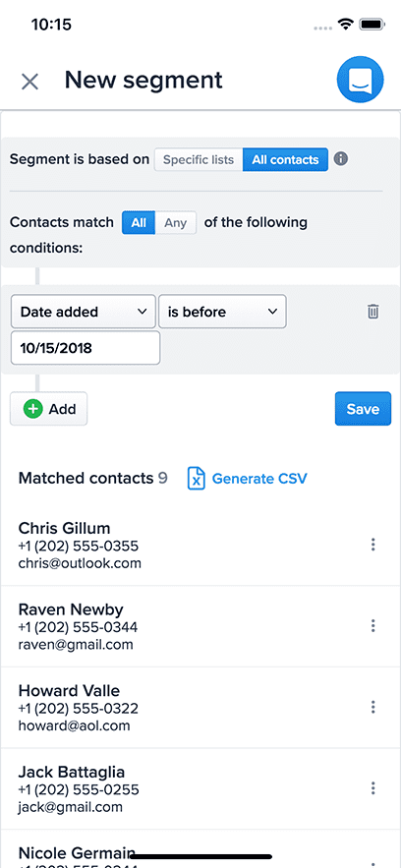The width and height of the screenshot is (401, 868).
Task: Expand the is before operator dropdown
Action: (222, 312)
